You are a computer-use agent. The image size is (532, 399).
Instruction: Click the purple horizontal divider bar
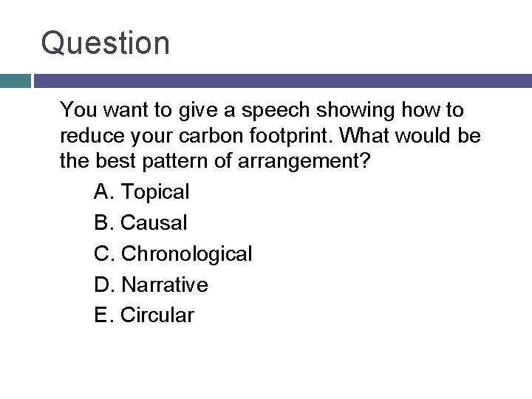[x=282, y=81]
